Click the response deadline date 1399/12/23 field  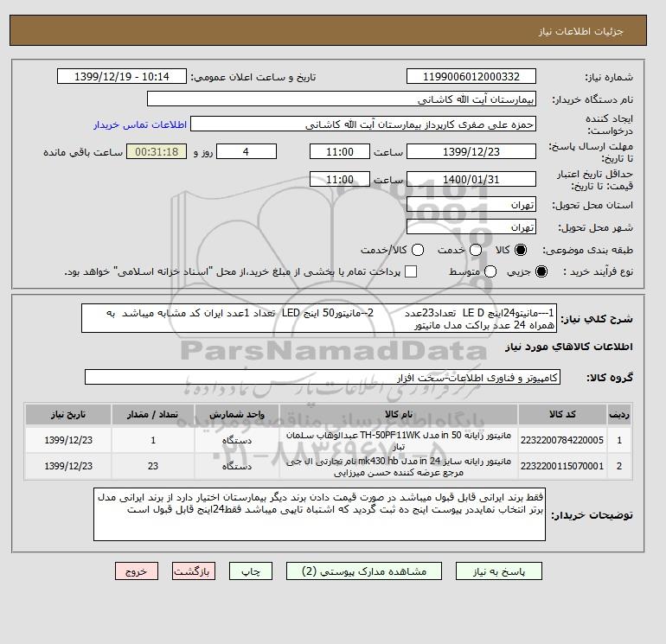[471, 151]
